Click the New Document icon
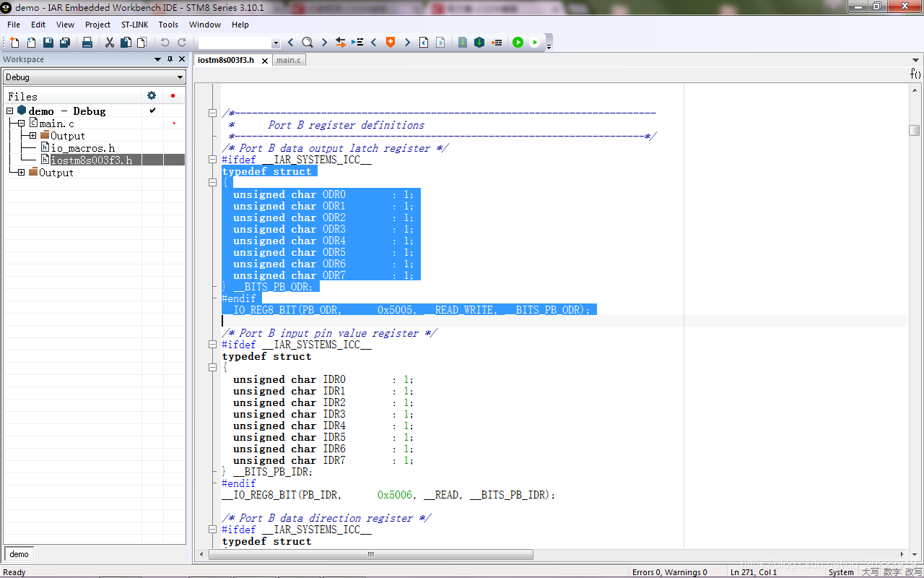924x578 pixels. click(x=14, y=43)
